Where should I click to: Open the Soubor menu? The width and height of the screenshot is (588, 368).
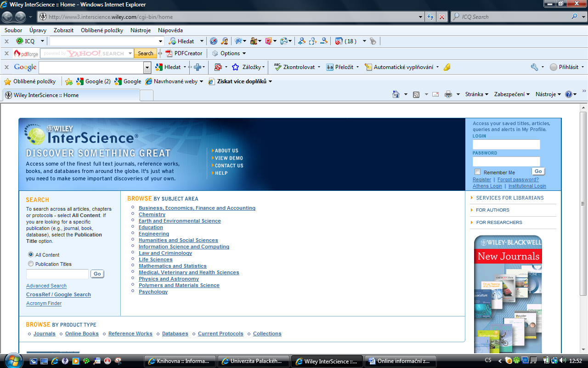click(13, 30)
